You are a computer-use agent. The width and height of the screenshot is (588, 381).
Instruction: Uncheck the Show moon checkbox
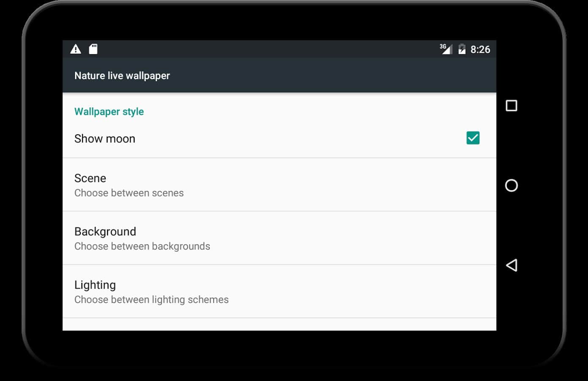[473, 138]
